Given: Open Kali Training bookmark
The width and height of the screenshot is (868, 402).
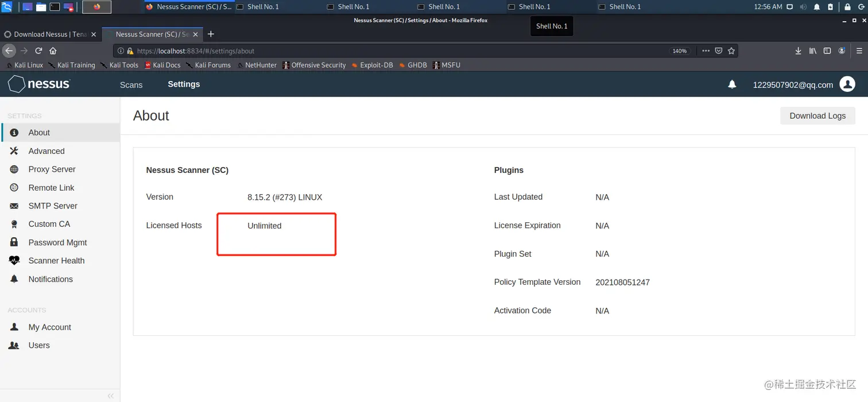Looking at the screenshot, I should tap(72, 65).
